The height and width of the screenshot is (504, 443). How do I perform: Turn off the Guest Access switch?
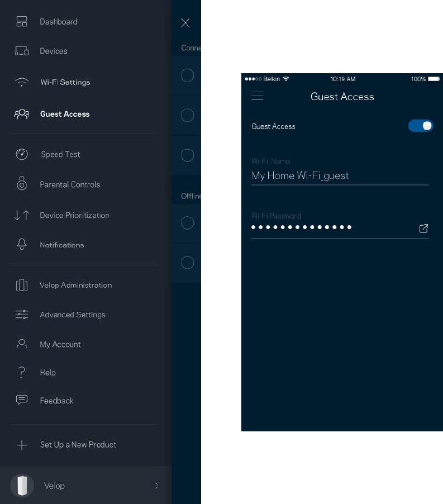421,126
